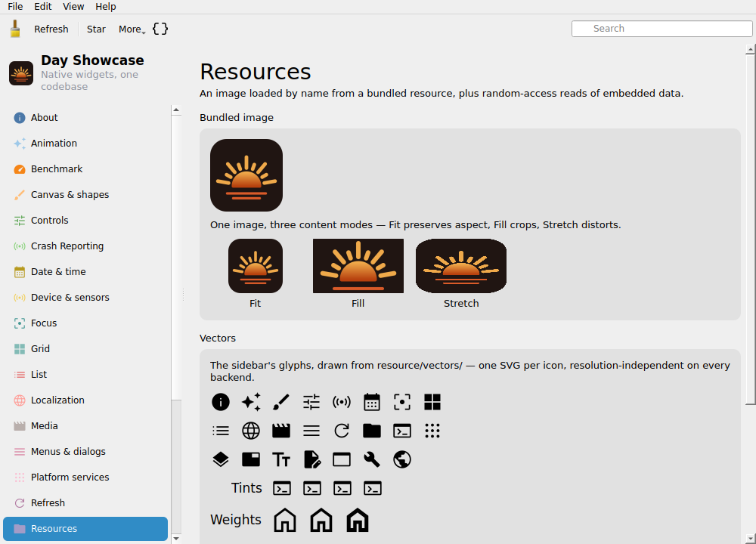
Task: Select Device & sensors in the sidebar
Action: point(86,297)
